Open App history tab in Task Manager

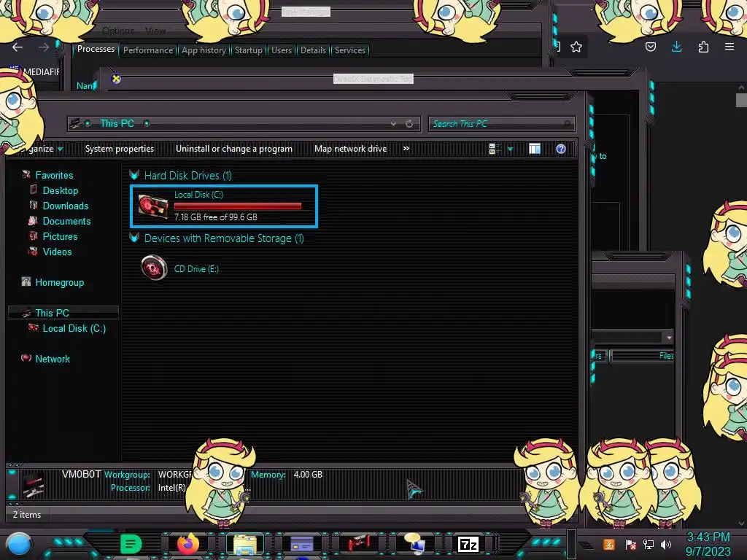204,50
